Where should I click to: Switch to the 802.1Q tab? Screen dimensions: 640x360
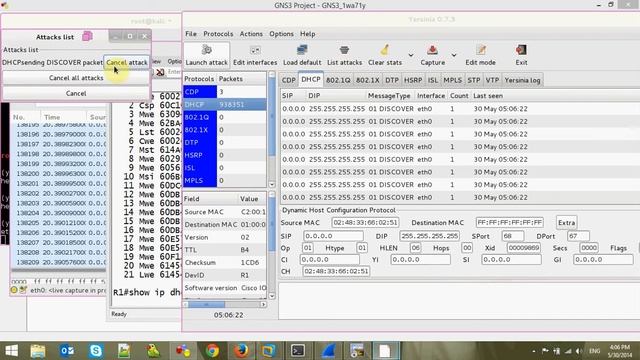(338, 80)
